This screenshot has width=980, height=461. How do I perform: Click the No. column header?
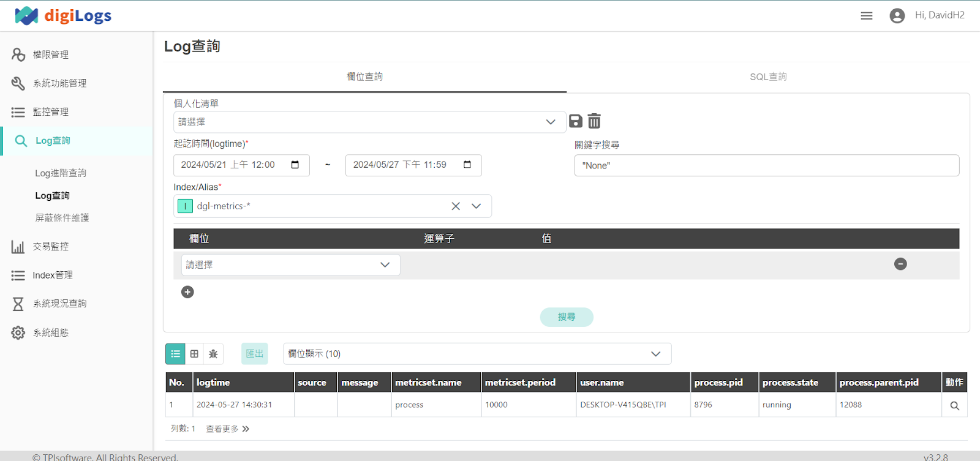point(179,383)
